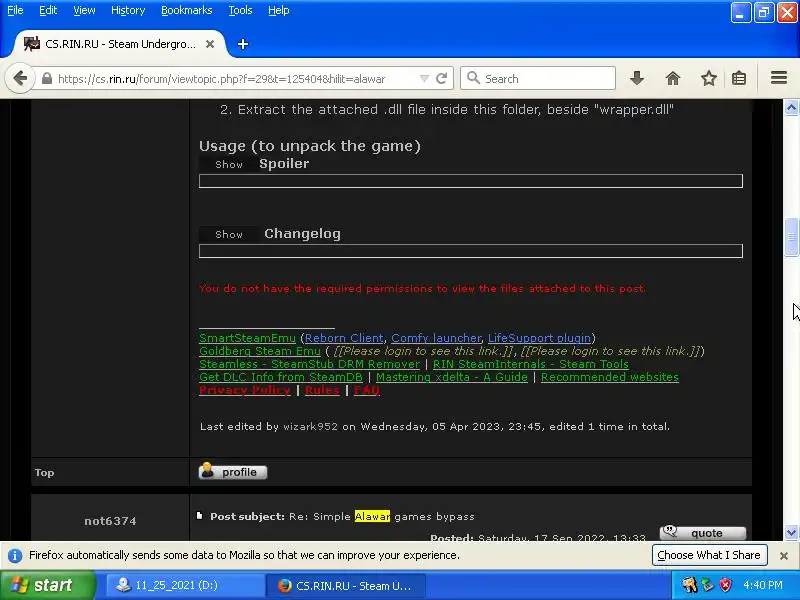
Task: Open the View menu
Action: click(x=84, y=10)
